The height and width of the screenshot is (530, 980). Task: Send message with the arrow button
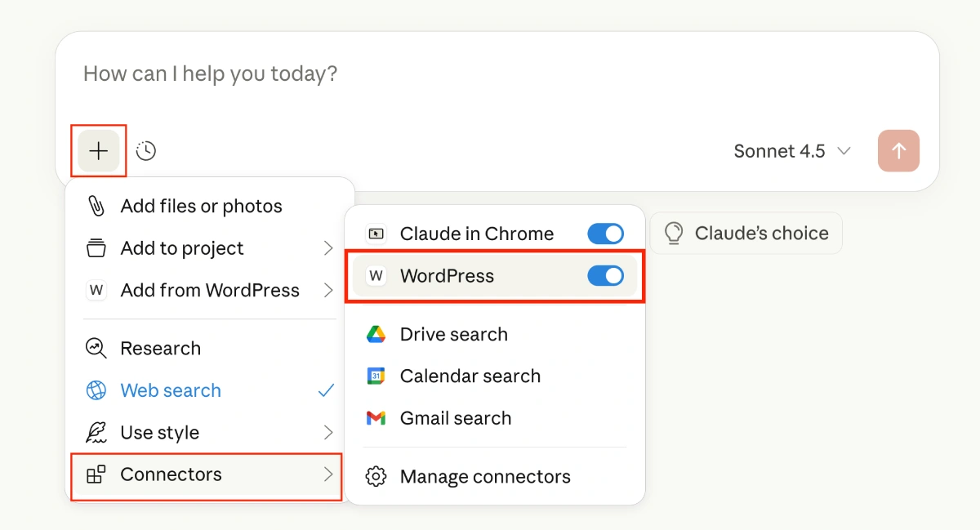click(898, 151)
